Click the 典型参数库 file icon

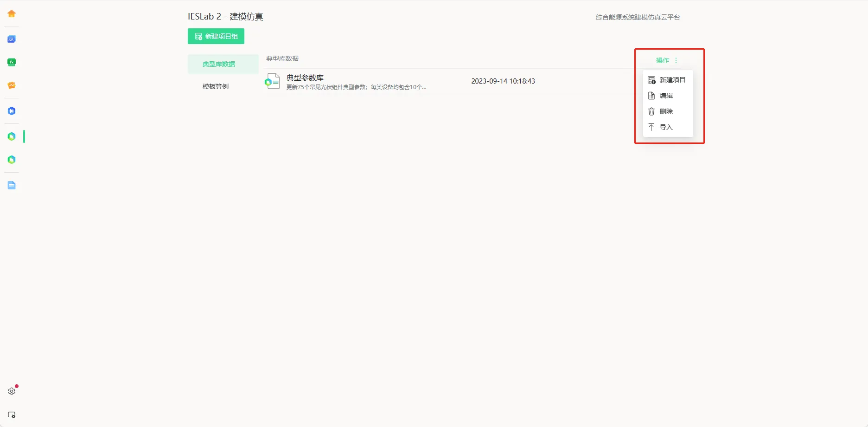[x=272, y=81]
